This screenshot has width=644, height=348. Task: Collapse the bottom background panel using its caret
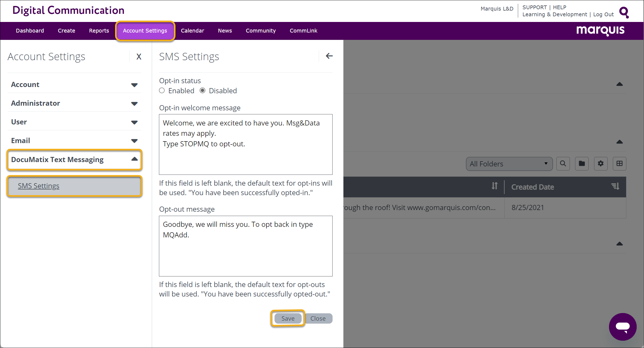point(619,244)
